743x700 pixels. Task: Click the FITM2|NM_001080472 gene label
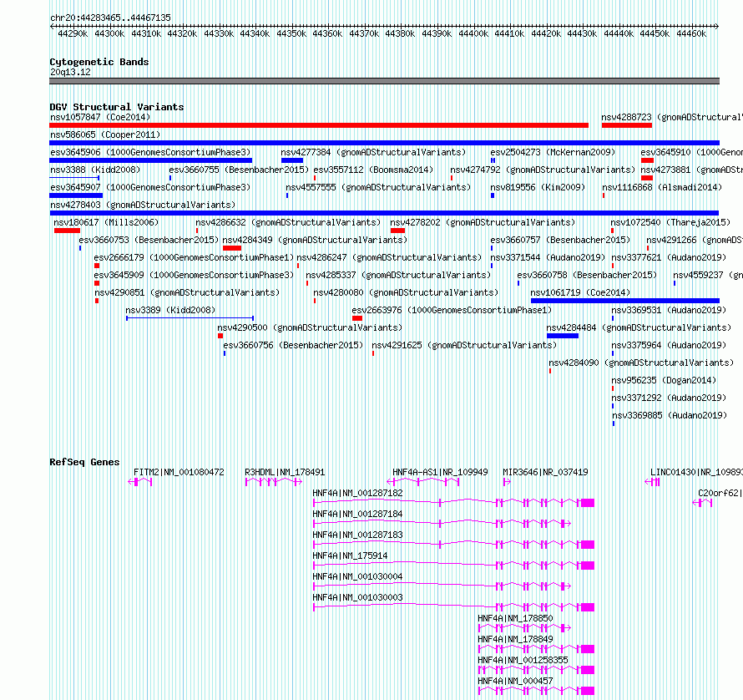point(179,472)
